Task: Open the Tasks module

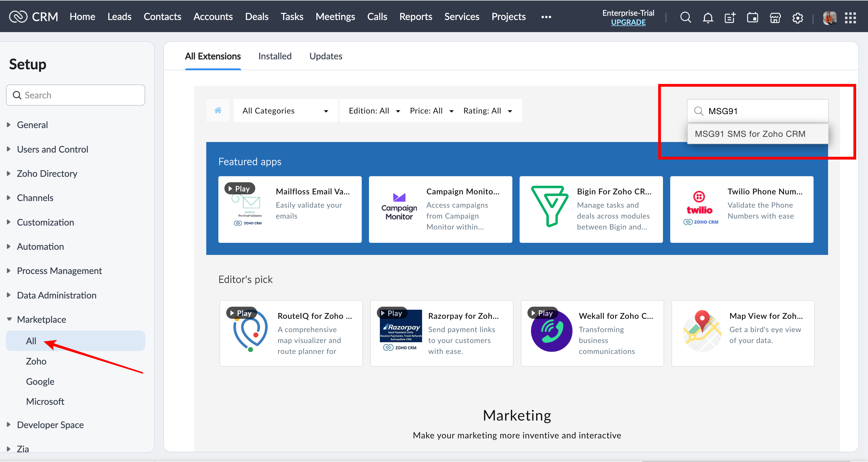Action: point(292,17)
